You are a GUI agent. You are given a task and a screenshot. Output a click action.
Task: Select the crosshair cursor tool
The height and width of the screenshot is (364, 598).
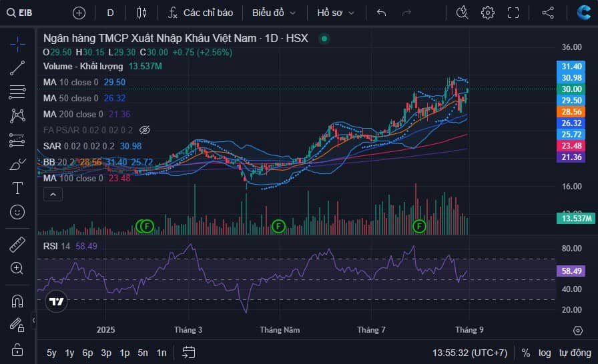[x=17, y=44]
